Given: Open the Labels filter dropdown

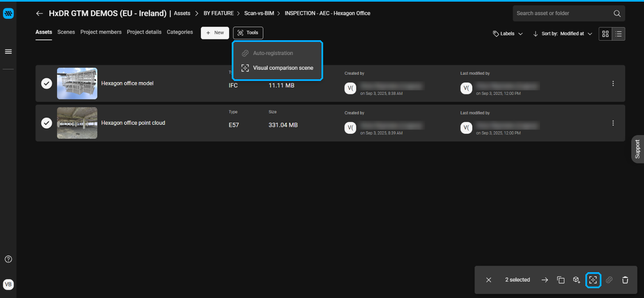Looking at the screenshot, I should 508,34.
